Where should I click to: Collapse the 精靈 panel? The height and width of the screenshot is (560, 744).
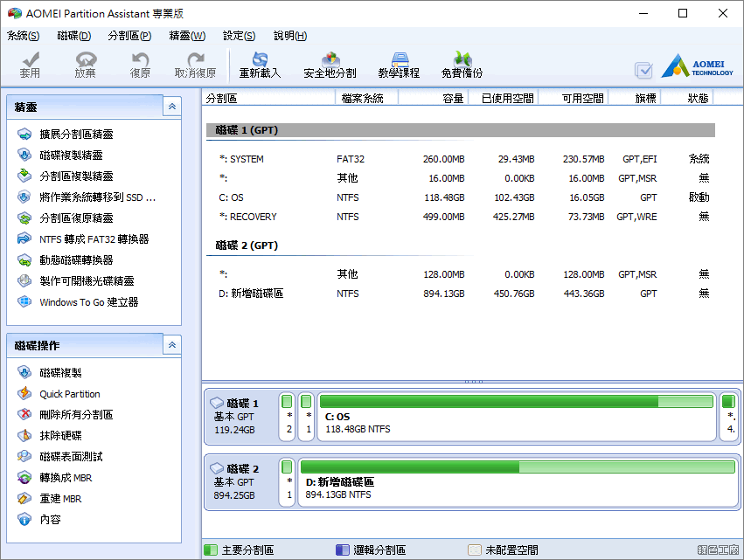(171, 107)
